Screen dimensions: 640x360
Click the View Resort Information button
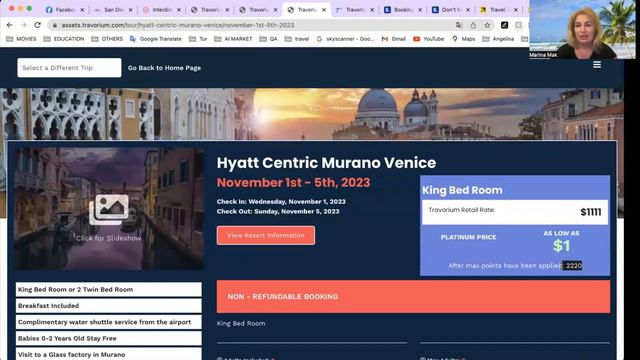coord(266,236)
